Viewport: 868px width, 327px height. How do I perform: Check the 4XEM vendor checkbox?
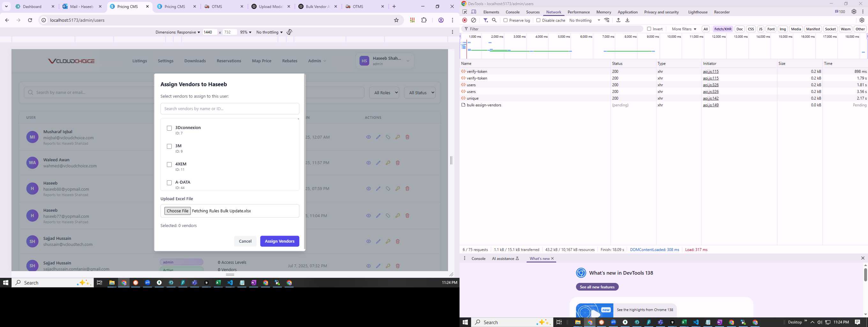pos(169,164)
